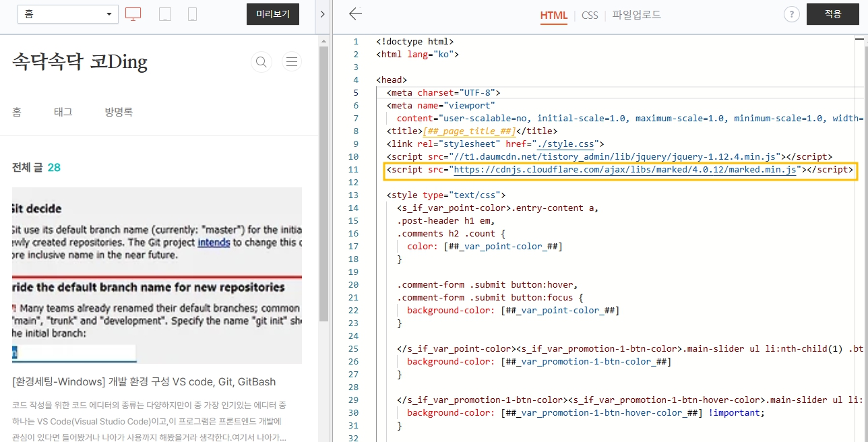
Task: Click the .comments h2 .count line
Action: (x=451, y=234)
